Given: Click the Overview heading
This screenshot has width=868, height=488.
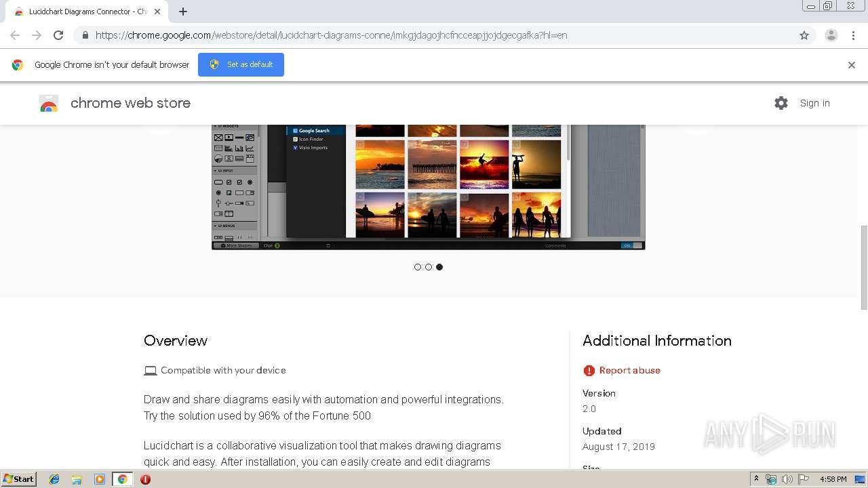Looking at the screenshot, I should tap(176, 341).
